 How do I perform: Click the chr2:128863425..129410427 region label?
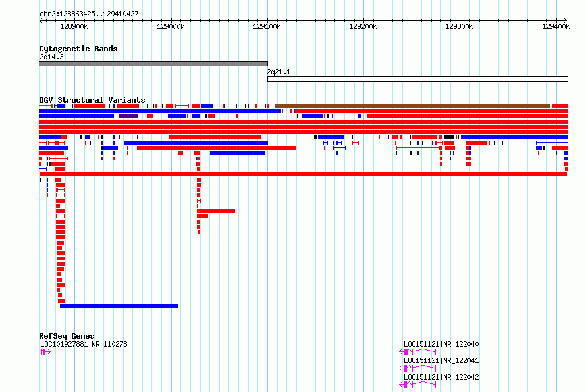click(89, 14)
